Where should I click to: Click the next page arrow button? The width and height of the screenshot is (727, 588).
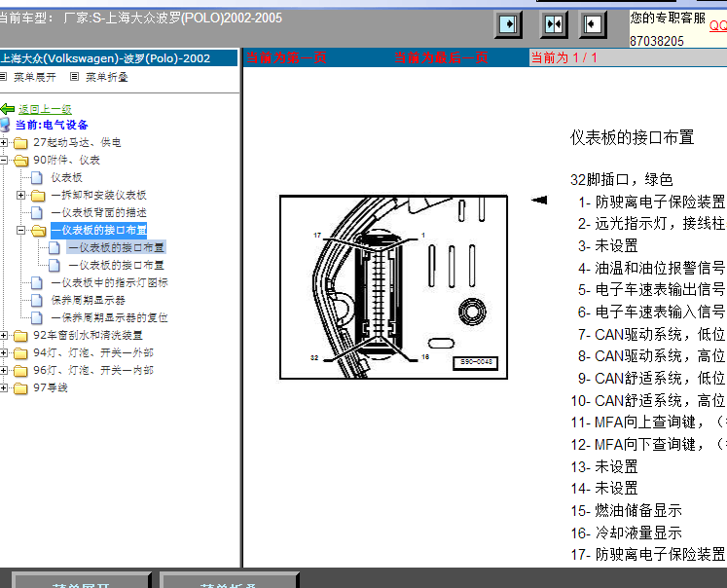(508, 24)
